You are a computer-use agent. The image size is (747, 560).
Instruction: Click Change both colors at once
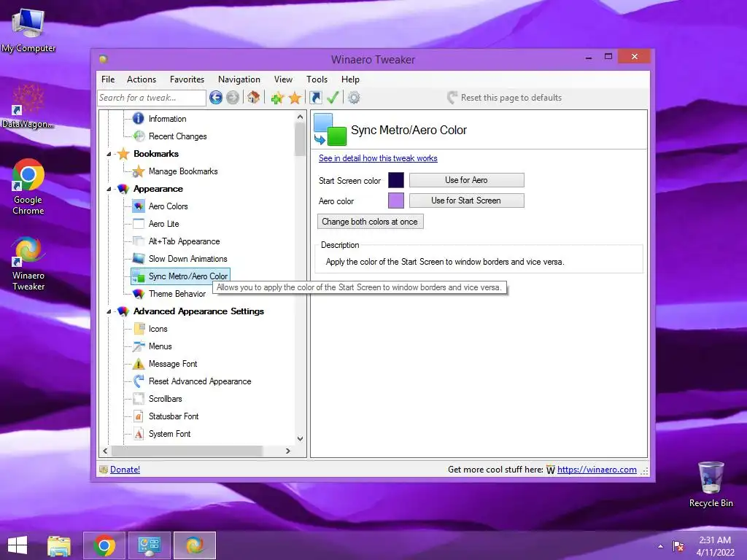coord(370,222)
